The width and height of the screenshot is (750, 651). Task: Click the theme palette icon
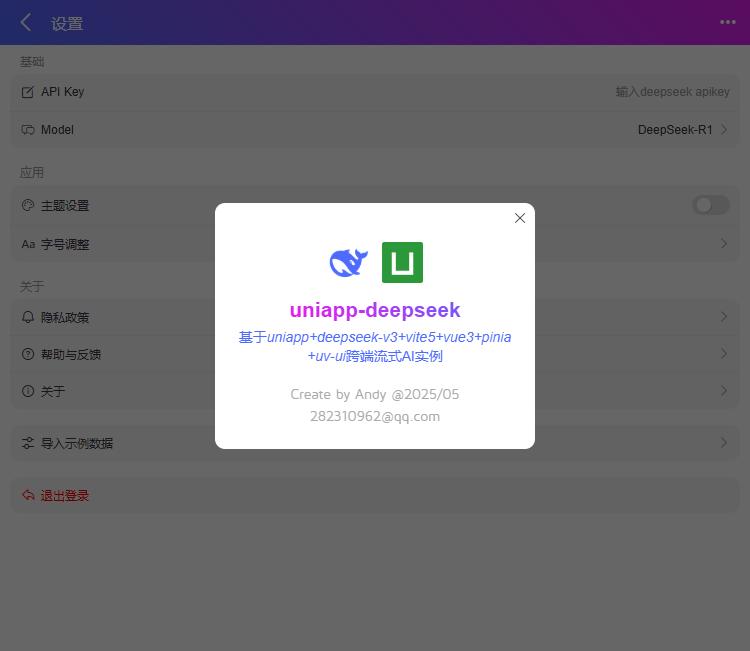[28, 205]
